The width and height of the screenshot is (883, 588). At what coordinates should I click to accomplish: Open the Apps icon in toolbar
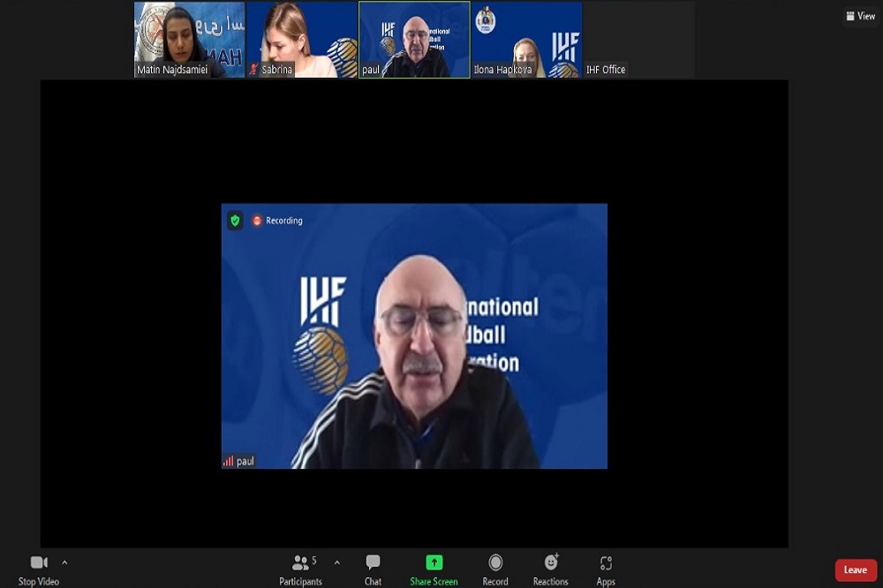pos(606,562)
